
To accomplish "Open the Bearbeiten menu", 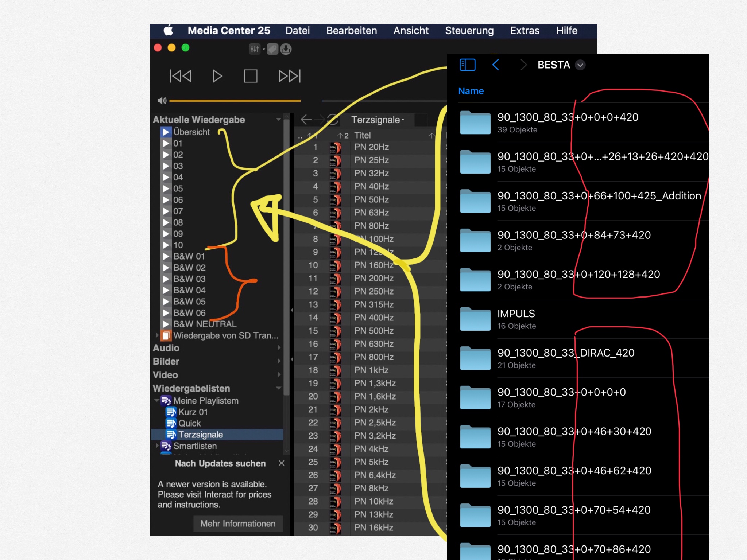I will point(351,31).
